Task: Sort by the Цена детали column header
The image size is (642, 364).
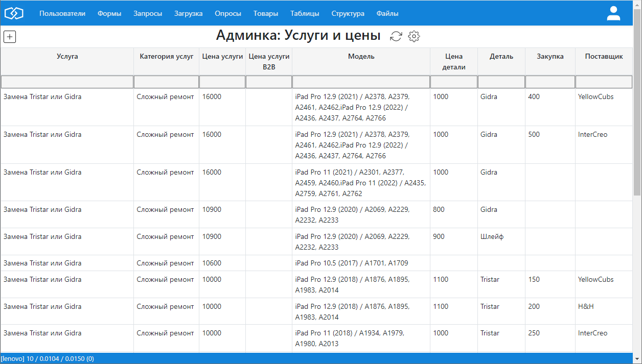Action: tap(454, 62)
